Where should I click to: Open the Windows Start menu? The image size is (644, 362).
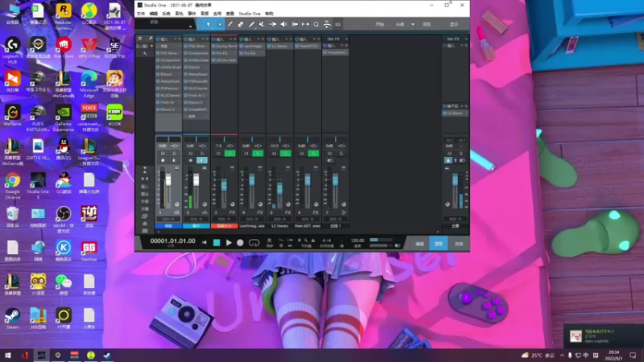pyautogui.click(x=7, y=356)
